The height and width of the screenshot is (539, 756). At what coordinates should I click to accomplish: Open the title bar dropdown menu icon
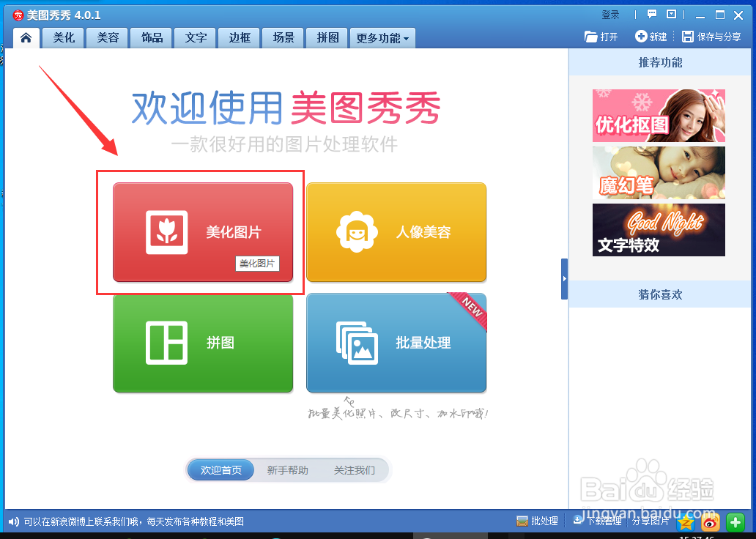(671, 14)
